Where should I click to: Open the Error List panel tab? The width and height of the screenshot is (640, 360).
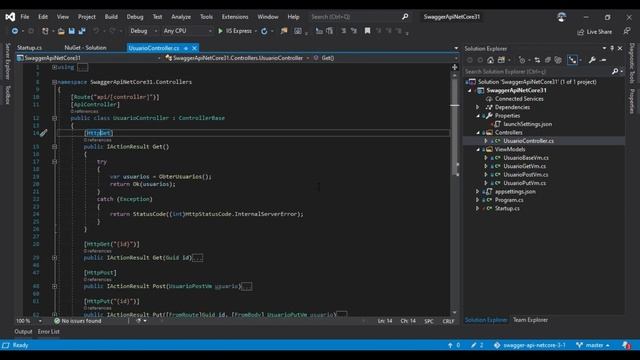pos(49,332)
